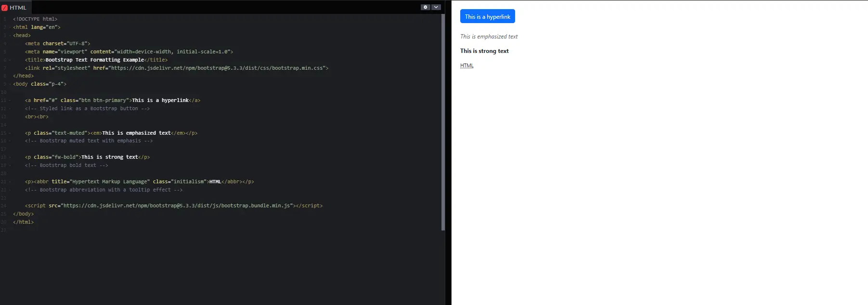The height and width of the screenshot is (305, 868).
Task: Click the closing body tag line
Action: (x=23, y=214)
